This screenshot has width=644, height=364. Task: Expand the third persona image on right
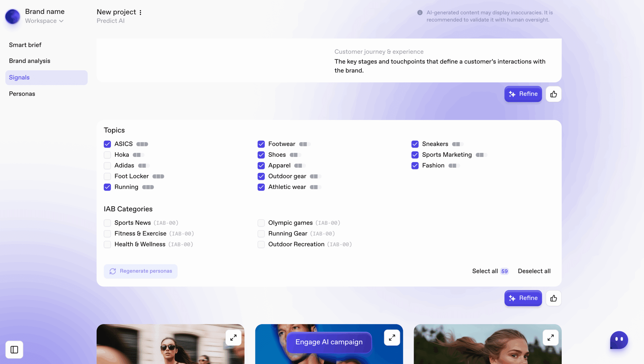(550, 338)
